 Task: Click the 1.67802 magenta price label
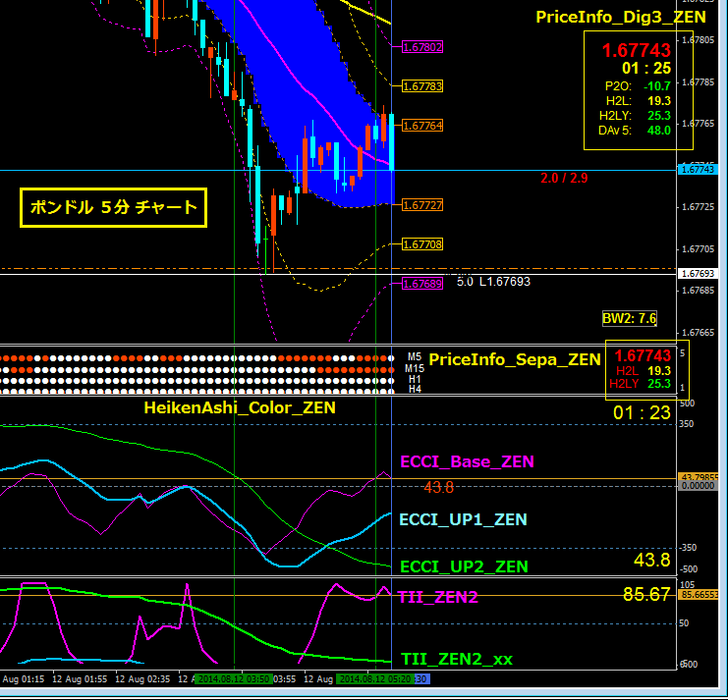[x=422, y=47]
